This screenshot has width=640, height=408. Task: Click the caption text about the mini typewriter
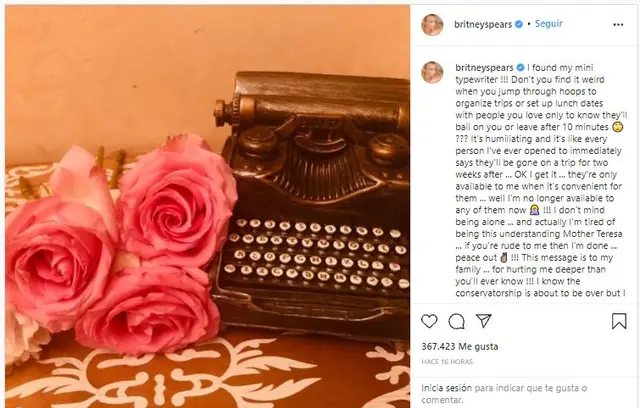pyautogui.click(x=540, y=180)
